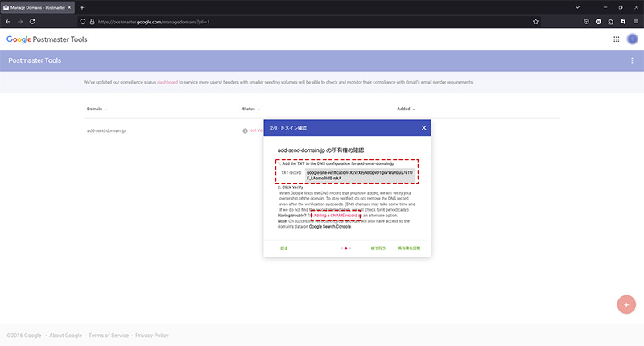
Task: Open the Pocket icon in the browser toolbar
Action: pos(586,22)
